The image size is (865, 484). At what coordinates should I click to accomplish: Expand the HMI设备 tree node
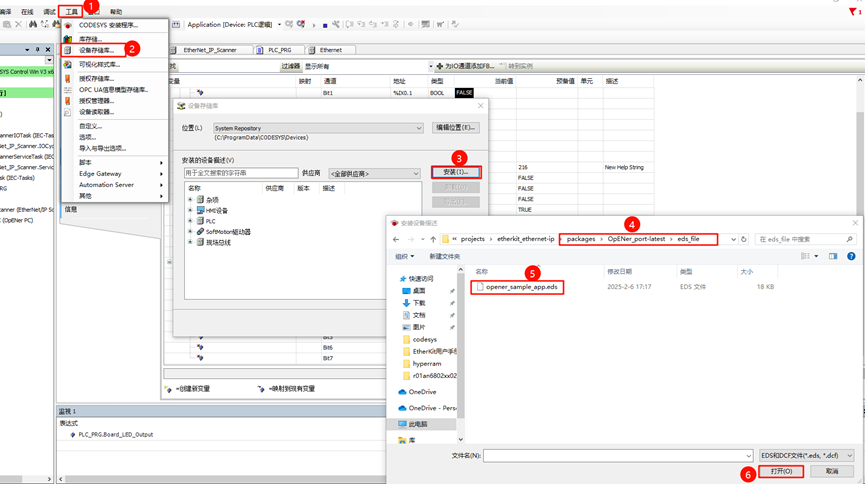pos(190,210)
